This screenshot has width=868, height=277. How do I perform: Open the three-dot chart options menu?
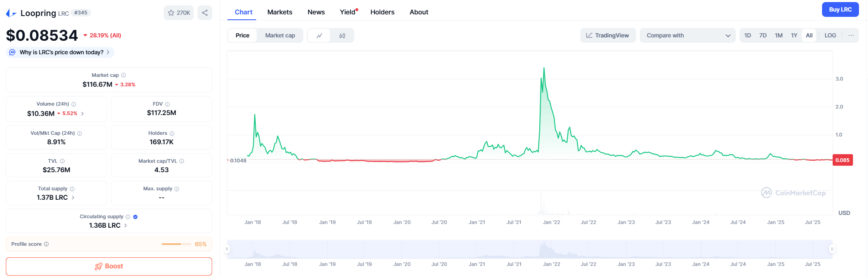(x=851, y=35)
